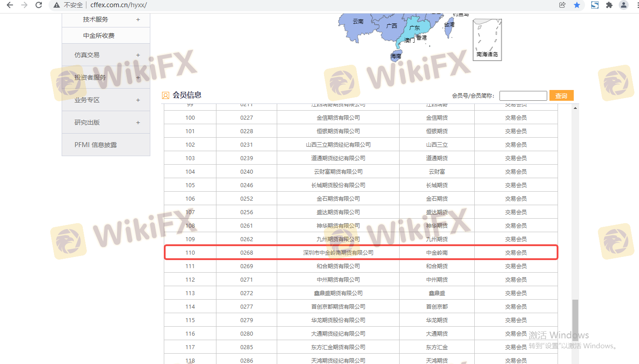The image size is (639, 364).
Task: Select 广东 province on the map
Action: 414,28
